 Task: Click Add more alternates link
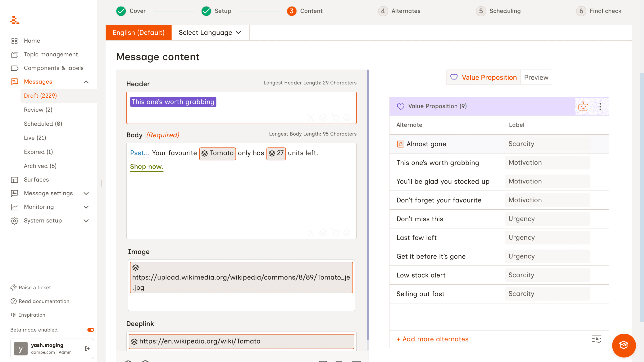click(432, 339)
